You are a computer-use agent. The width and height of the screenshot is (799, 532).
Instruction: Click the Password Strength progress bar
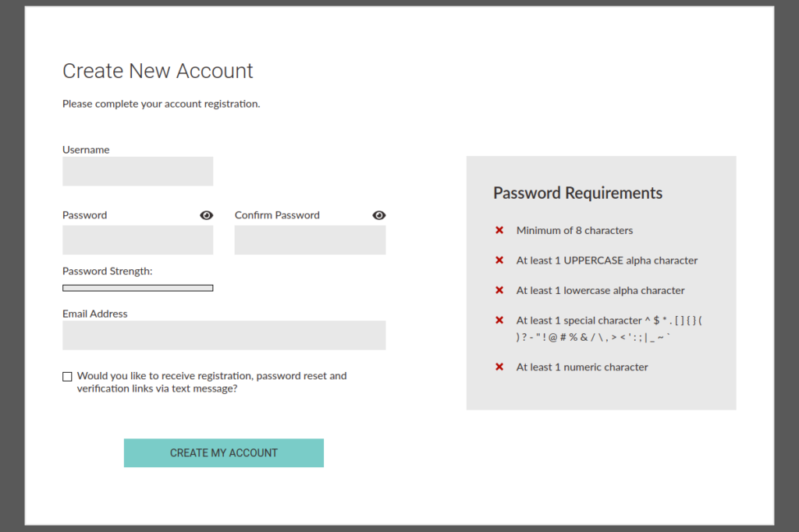(137, 287)
